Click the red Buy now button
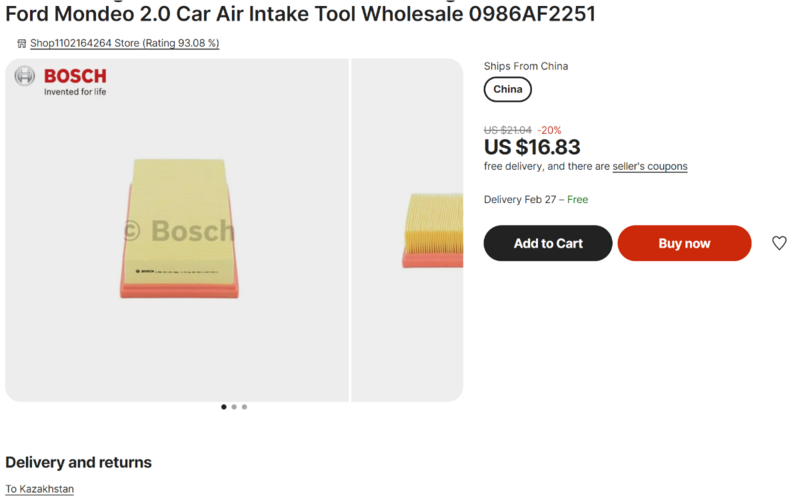 (x=684, y=243)
